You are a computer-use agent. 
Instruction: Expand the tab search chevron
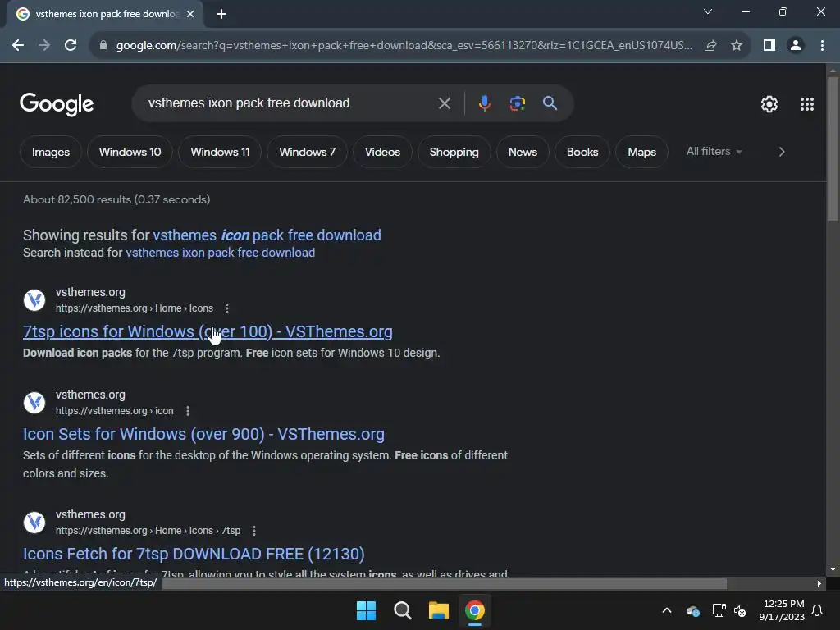(708, 11)
